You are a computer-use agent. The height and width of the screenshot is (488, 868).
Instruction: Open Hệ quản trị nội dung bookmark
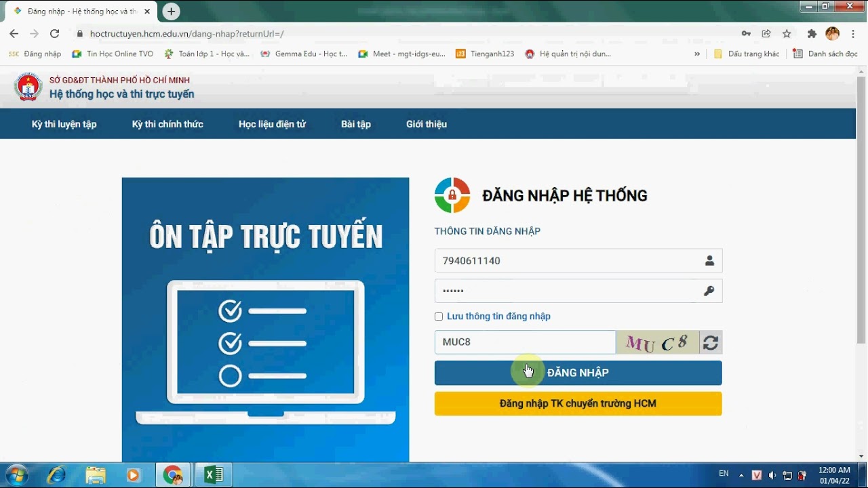pyautogui.click(x=568, y=54)
